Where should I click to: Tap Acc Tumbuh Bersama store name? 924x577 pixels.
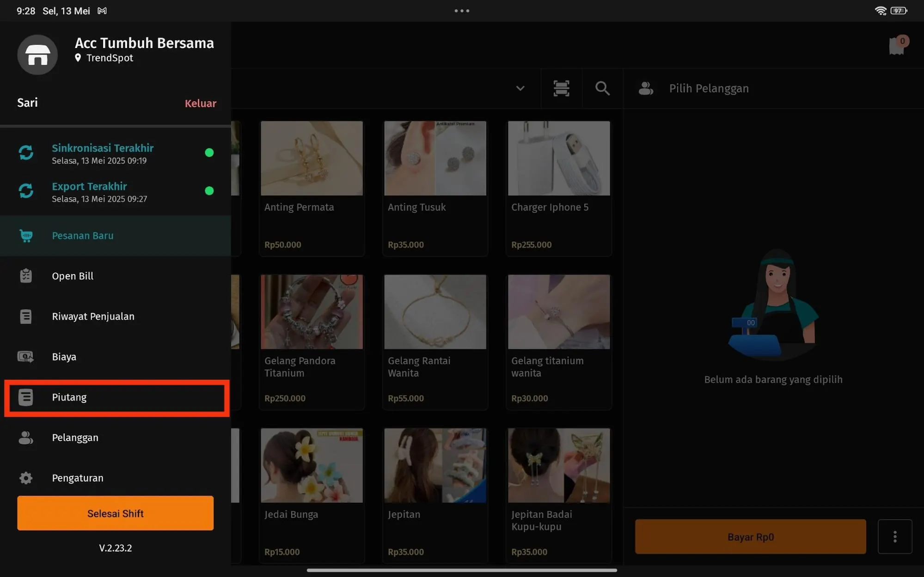144,43
